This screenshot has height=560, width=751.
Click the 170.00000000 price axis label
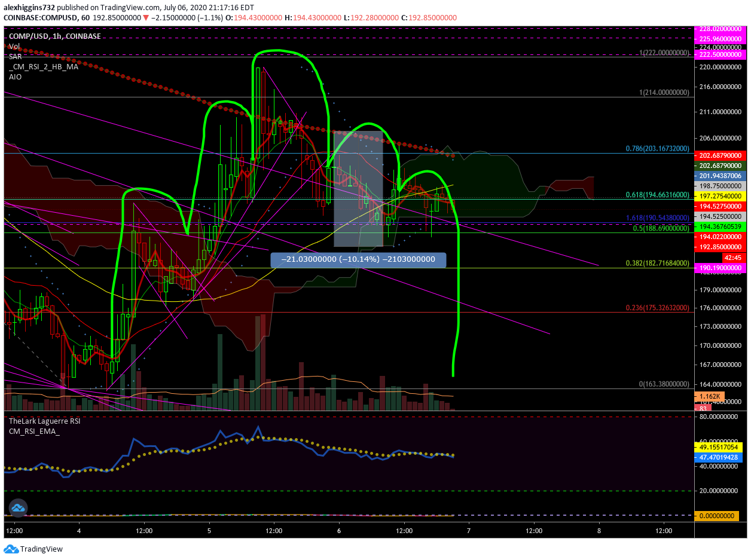pos(721,345)
